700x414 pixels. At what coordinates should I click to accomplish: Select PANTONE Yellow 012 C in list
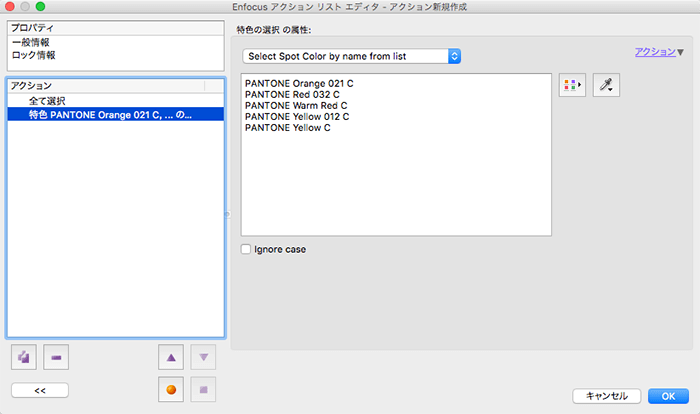click(297, 117)
